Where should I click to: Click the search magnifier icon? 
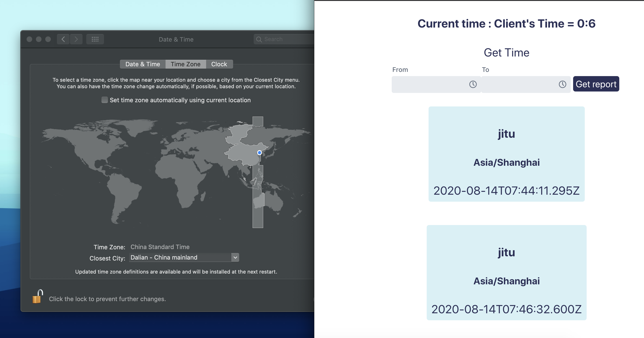point(259,39)
